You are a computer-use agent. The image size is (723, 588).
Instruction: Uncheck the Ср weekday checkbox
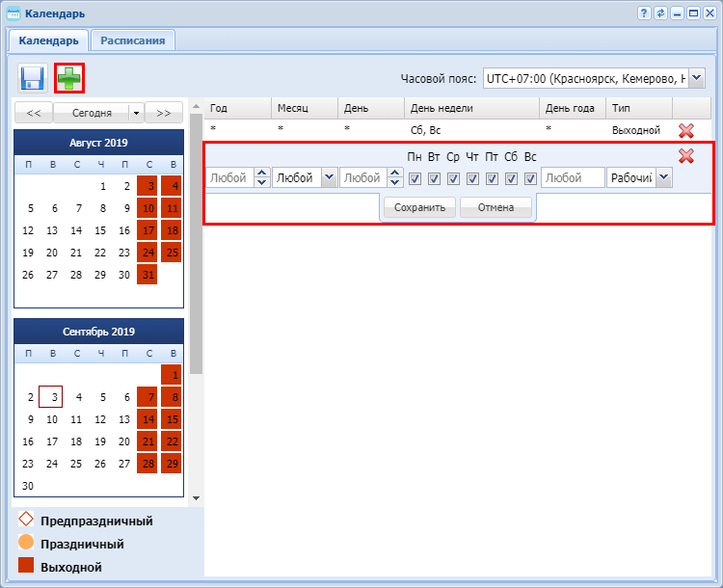[453, 178]
